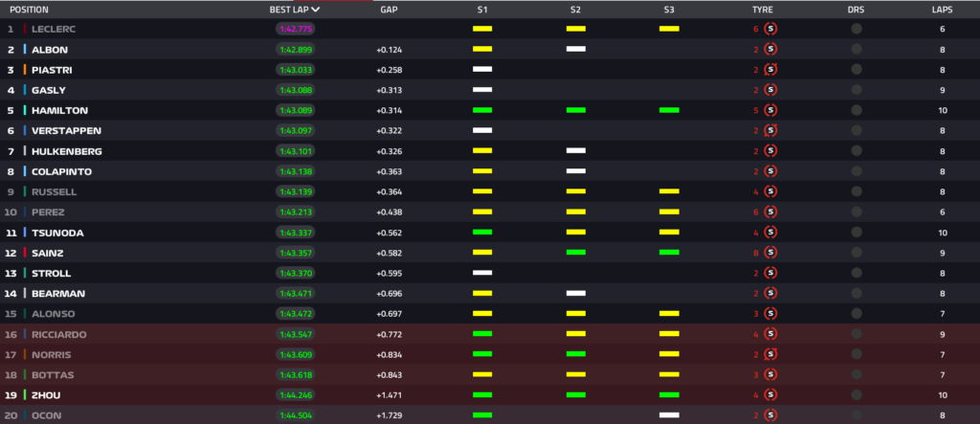Click Sainz's soft tyre icon
The height and width of the screenshot is (424, 980).
[x=771, y=253]
